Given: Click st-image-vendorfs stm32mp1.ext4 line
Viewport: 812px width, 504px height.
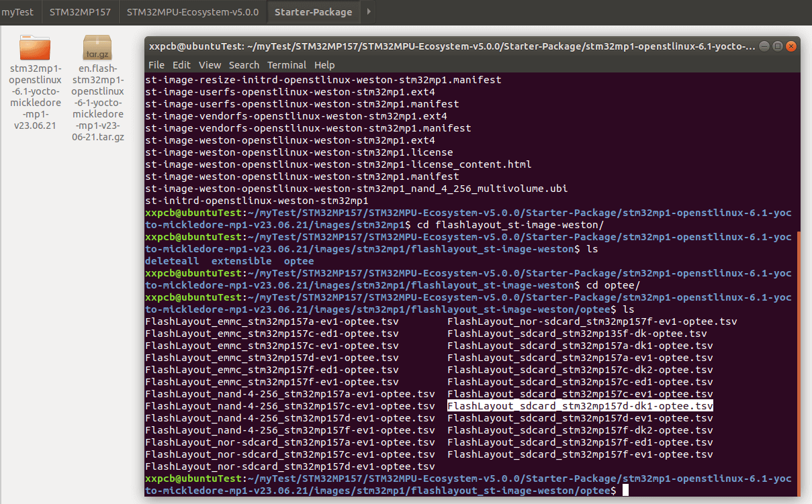Looking at the screenshot, I should 296,116.
